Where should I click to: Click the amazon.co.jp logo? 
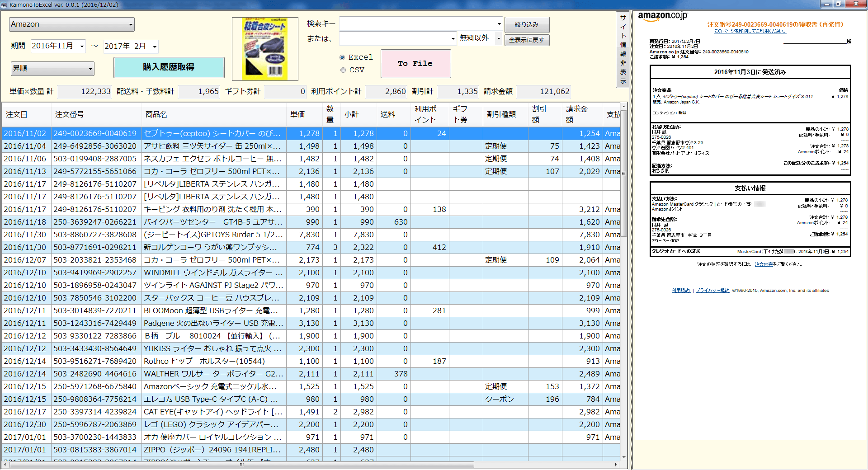662,16
